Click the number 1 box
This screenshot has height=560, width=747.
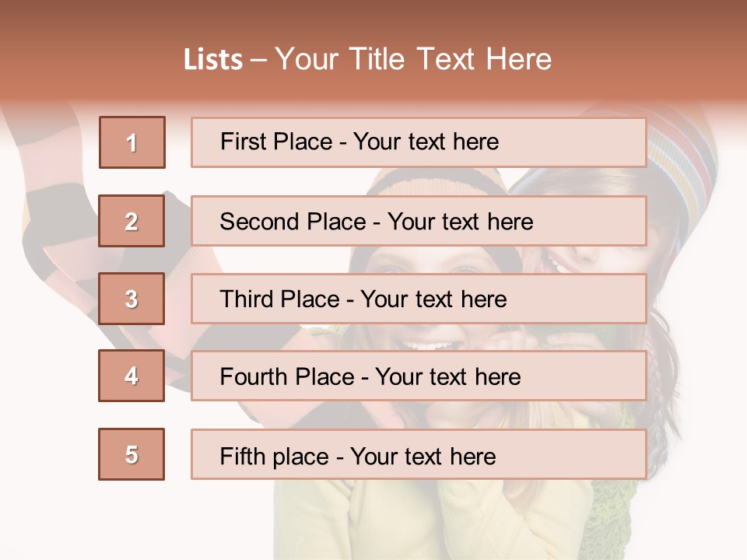(132, 142)
